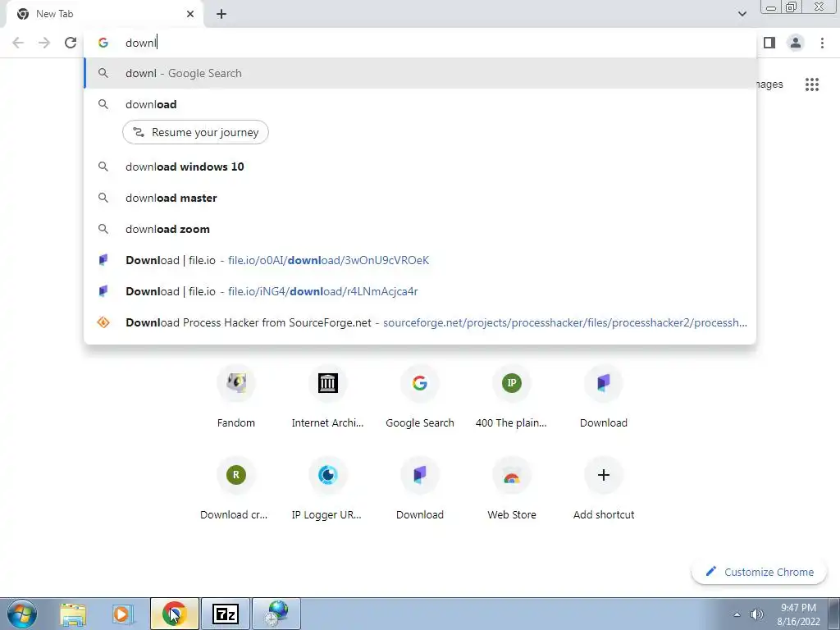This screenshot has height=630, width=840.
Task: Toggle the side panel icon
Action: (x=769, y=43)
